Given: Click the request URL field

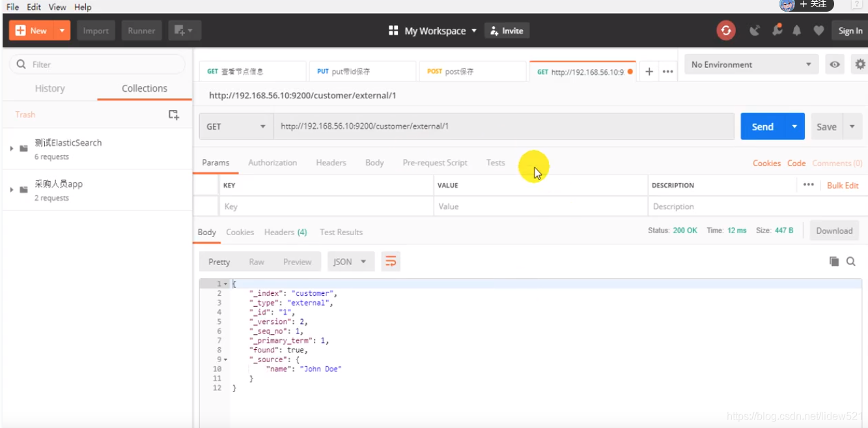Looking at the screenshot, I should tap(504, 126).
